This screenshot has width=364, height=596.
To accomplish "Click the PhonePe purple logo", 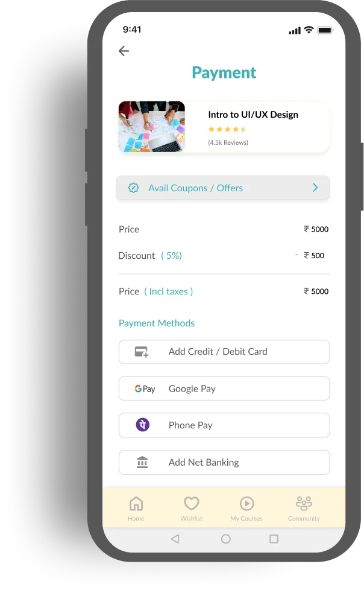I will tap(143, 425).
